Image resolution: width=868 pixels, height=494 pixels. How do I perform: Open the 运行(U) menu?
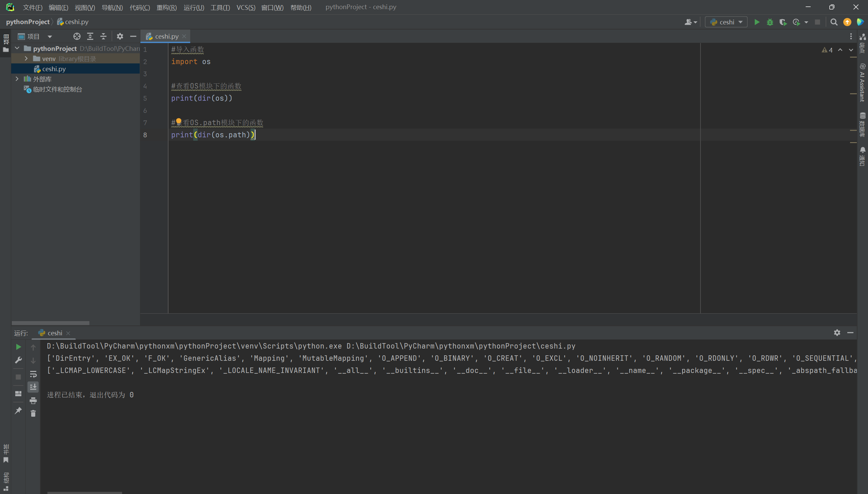pyautogui.click(x=194, y=7)
